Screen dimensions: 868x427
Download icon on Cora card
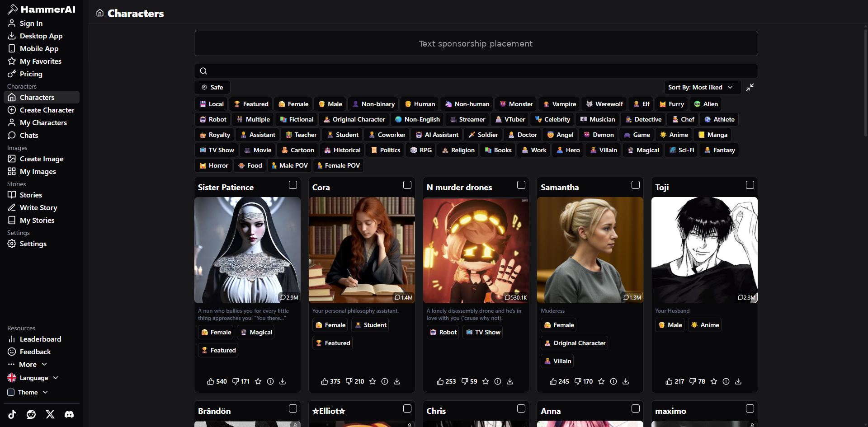tap(397, 381)
